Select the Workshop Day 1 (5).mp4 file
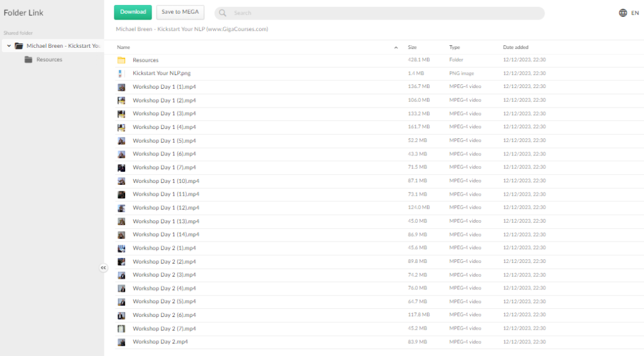This screenshot has height=356, width=644. point(164,141)
